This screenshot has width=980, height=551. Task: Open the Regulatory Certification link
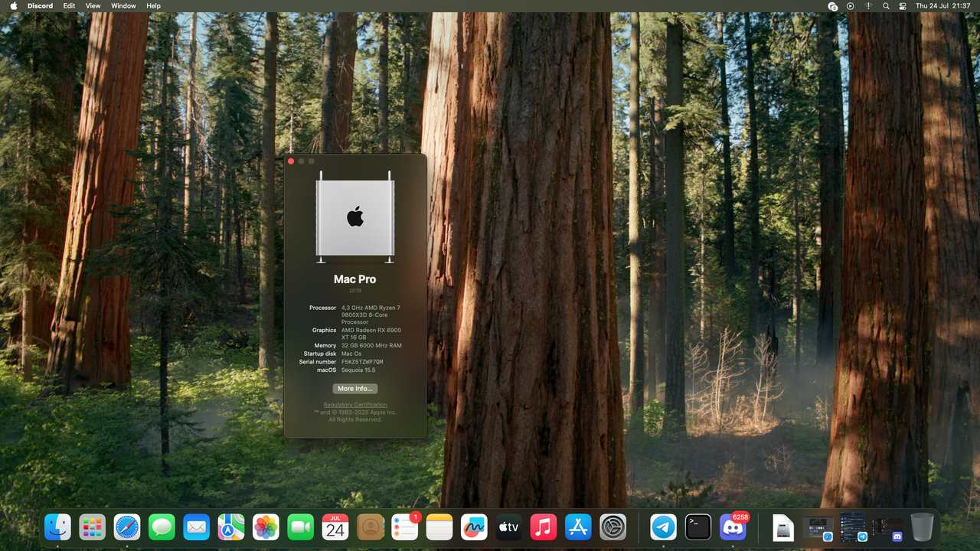click(x=355, y=405)
